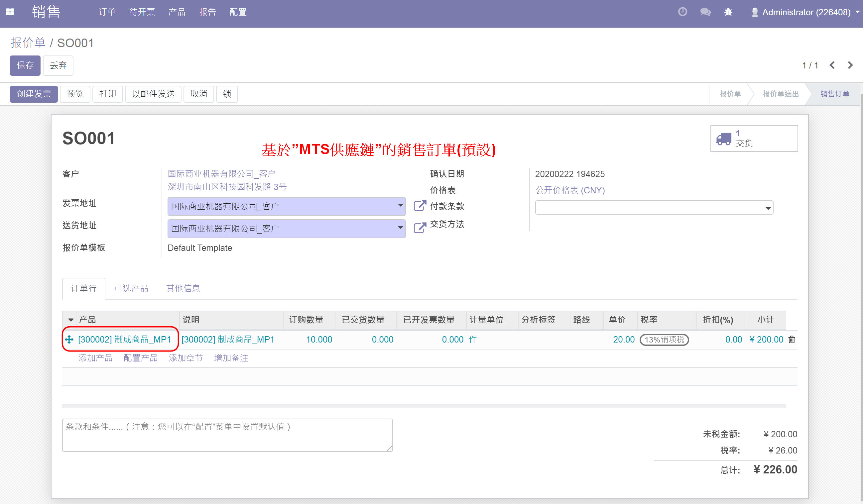Image resolution: width=863 pixels, height=504 pixels.
Task: Switch to the 可选产品 tab
Action: pyautogui.click(x=131, y=288)
